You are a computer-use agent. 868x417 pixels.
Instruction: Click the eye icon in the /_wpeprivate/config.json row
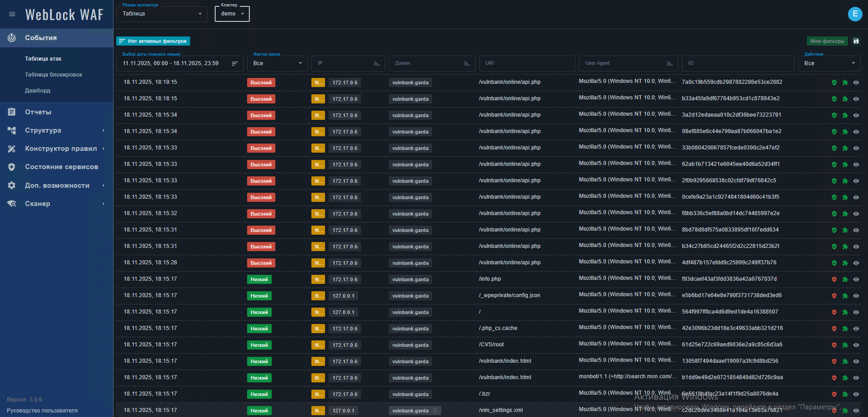[856, 296]
